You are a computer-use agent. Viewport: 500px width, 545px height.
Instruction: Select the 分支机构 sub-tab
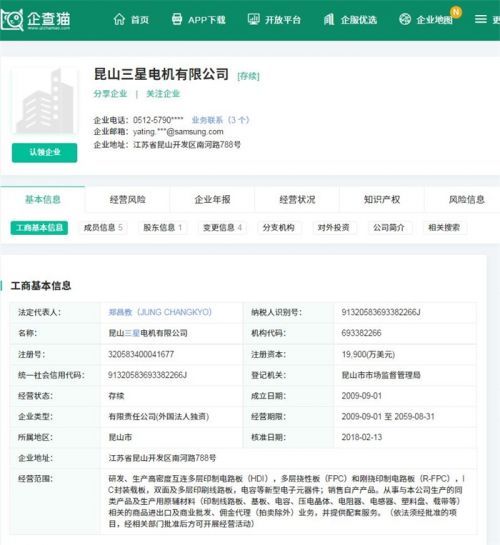278,228
